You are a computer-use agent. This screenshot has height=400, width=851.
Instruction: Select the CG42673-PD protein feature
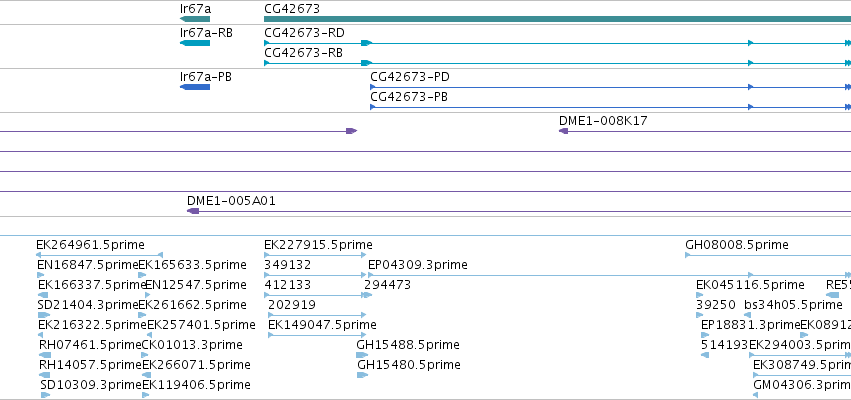click(611, 87)
